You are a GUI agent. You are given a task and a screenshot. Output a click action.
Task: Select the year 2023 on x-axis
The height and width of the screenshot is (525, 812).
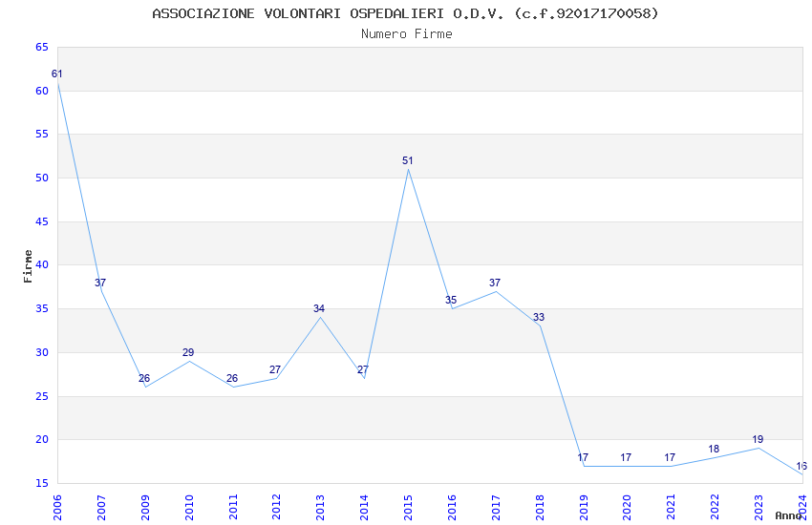click(759, 508)
